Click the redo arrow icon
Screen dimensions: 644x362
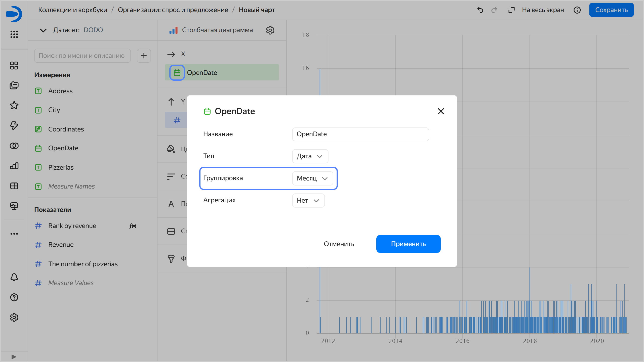pyautogui.click(x=494, y=10)
